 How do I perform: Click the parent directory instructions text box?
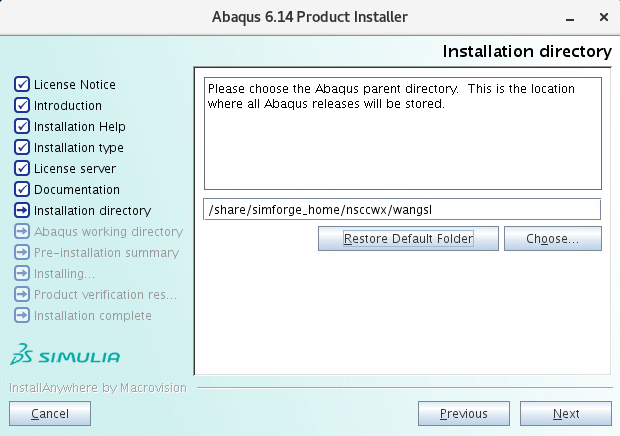403,134
